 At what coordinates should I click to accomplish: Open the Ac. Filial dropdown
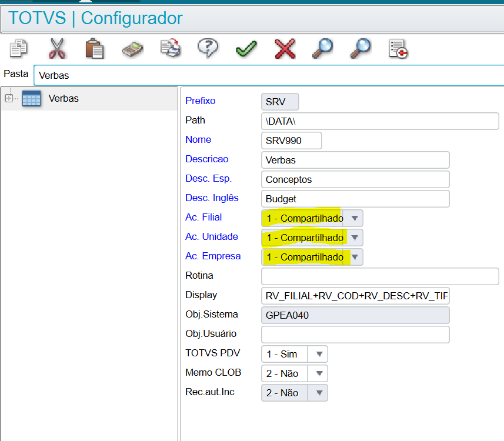[x=355, y=218]
